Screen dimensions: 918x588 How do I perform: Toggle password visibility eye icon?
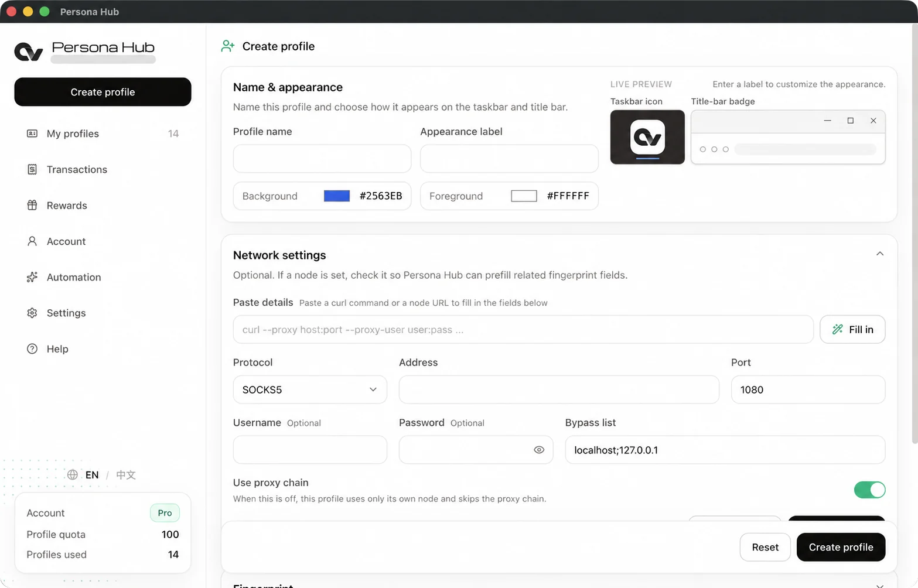click(539, 450)
